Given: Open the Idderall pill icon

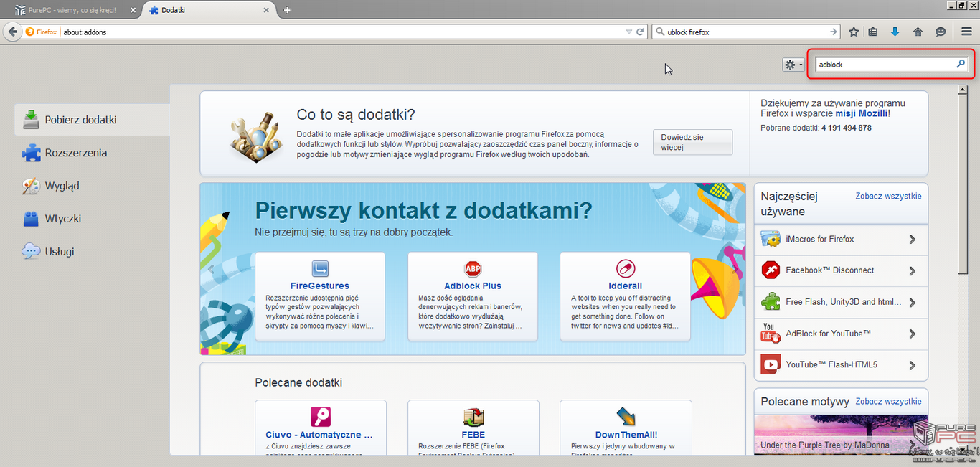Looking at the screenshot, I should (625, 269).
